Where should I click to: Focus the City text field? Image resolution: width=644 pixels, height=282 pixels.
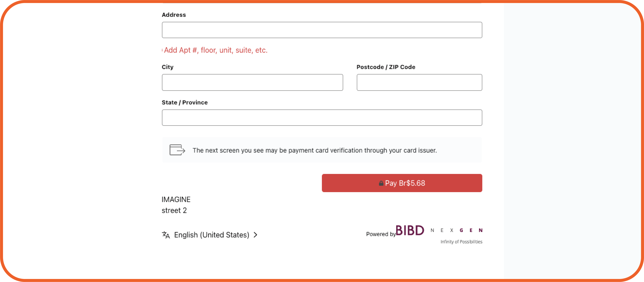click(x=252, y=82)
